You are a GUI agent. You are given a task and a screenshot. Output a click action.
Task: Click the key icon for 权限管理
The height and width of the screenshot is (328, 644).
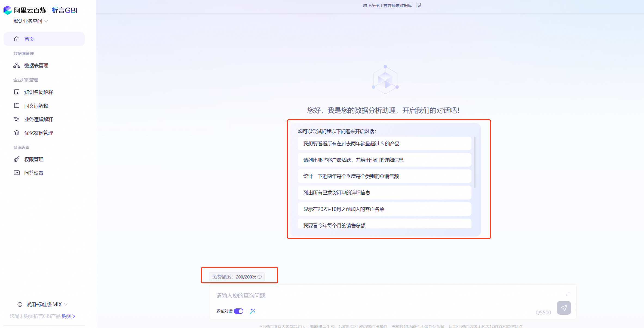point(17,159)
